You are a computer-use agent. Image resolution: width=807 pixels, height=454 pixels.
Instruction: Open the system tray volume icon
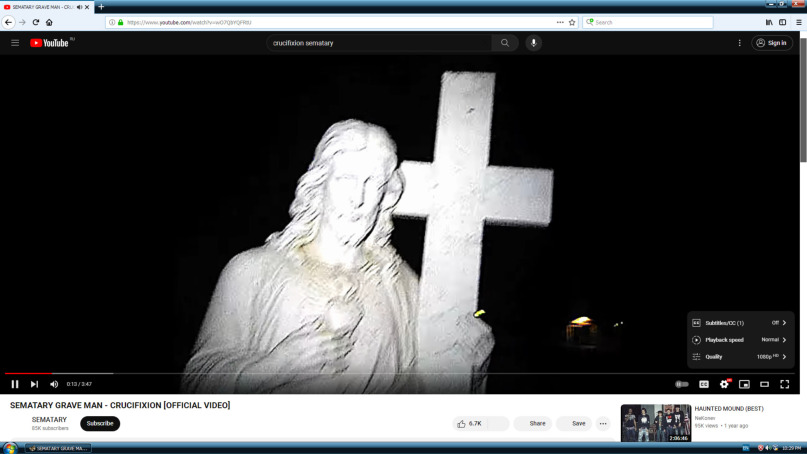[767, 448]
